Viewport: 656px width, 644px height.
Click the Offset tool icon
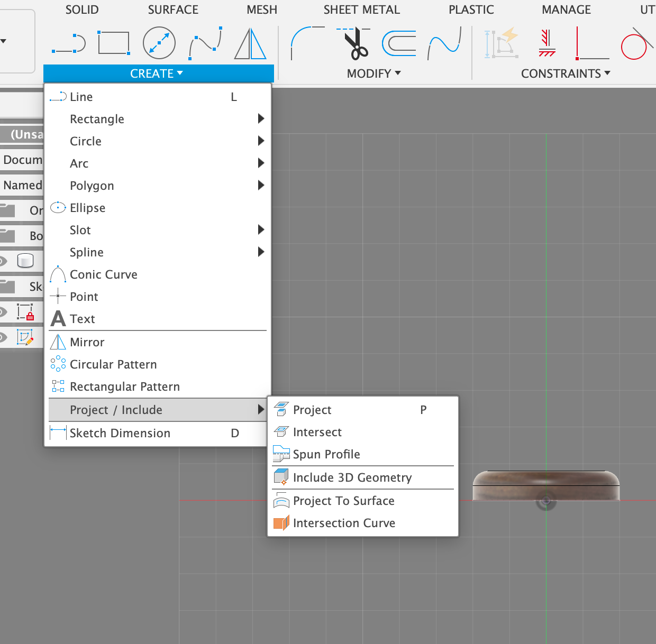tap(399, 43)
